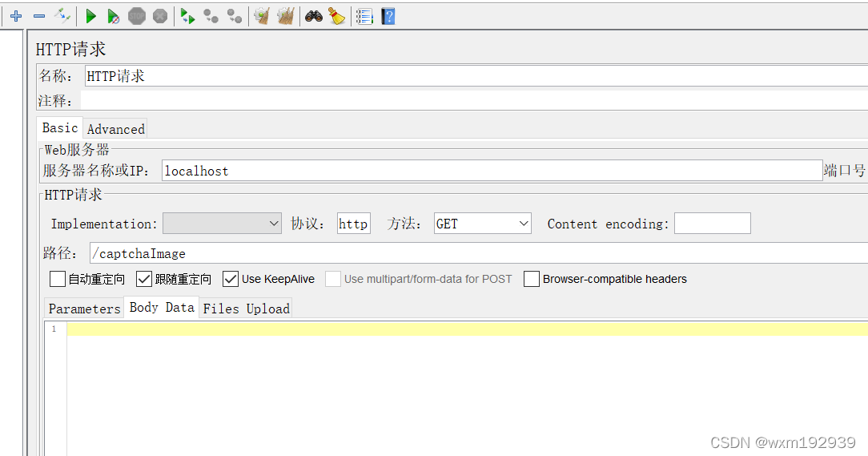
Task: Open Search with the binoculars icon
Action: (x=314, y=16)
